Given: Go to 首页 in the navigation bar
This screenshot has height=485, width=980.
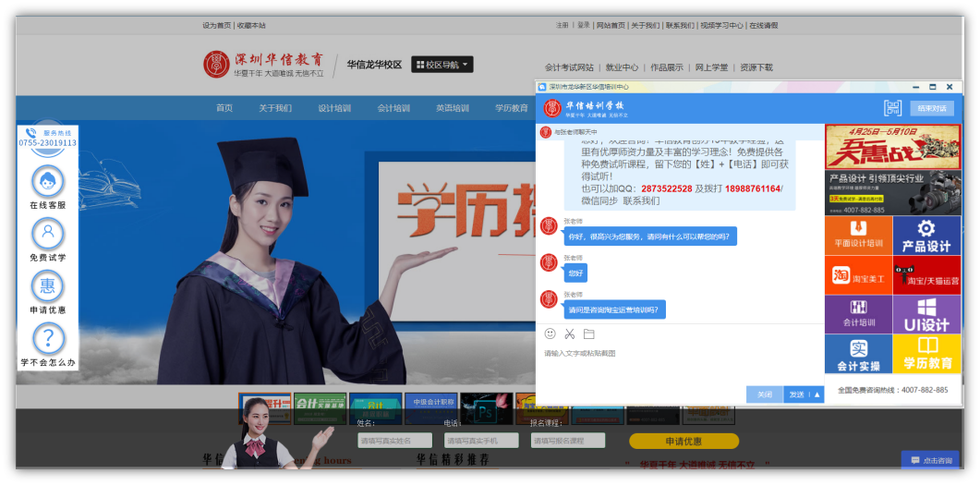Looking at the screenshot, I should point(224,108).
